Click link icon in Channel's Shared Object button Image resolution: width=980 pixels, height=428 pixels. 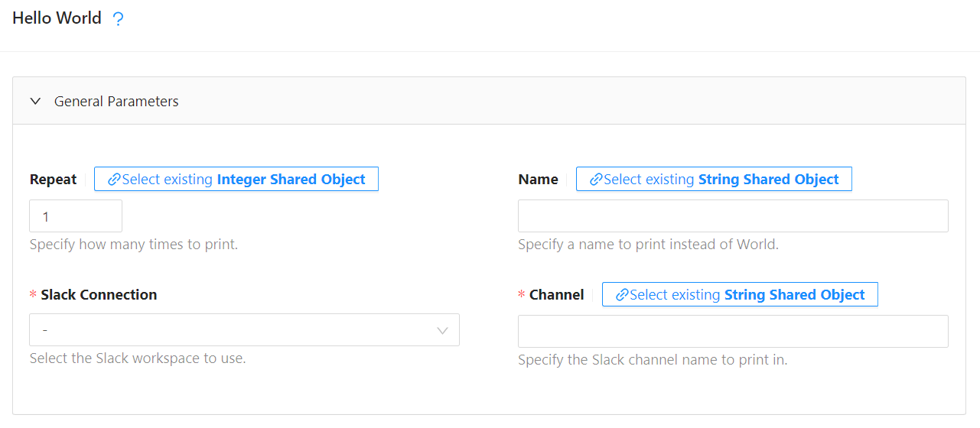(622, 295)
